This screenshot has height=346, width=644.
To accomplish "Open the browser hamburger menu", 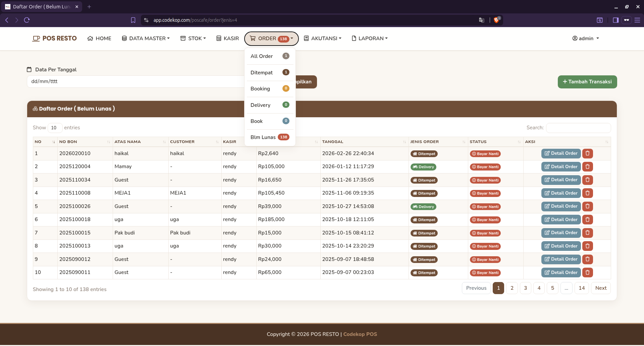I will [x=637, y=20].
